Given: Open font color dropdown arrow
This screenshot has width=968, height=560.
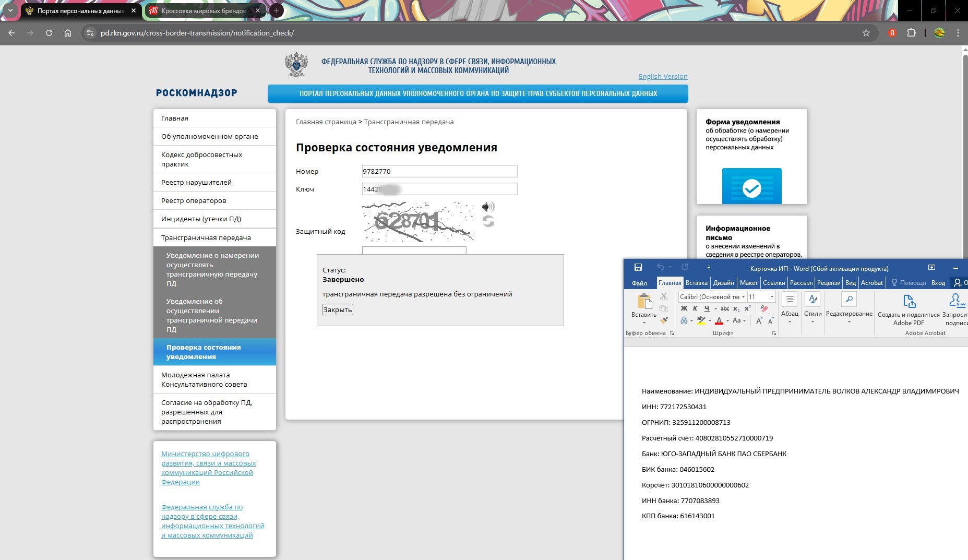Looking at the screenshot, I should [x=727, y=320].
